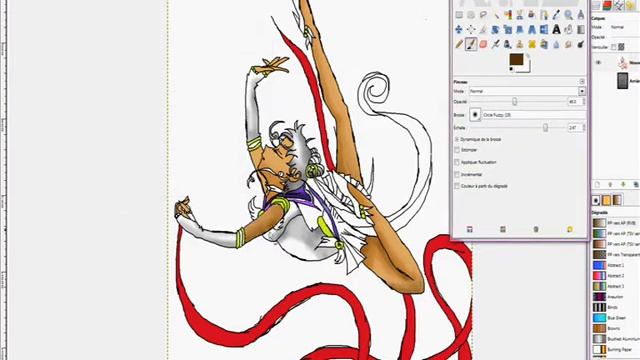The height and width of the screenshot is (360, 640).
Task: Select the Scale tool
Action: (508, 29)
